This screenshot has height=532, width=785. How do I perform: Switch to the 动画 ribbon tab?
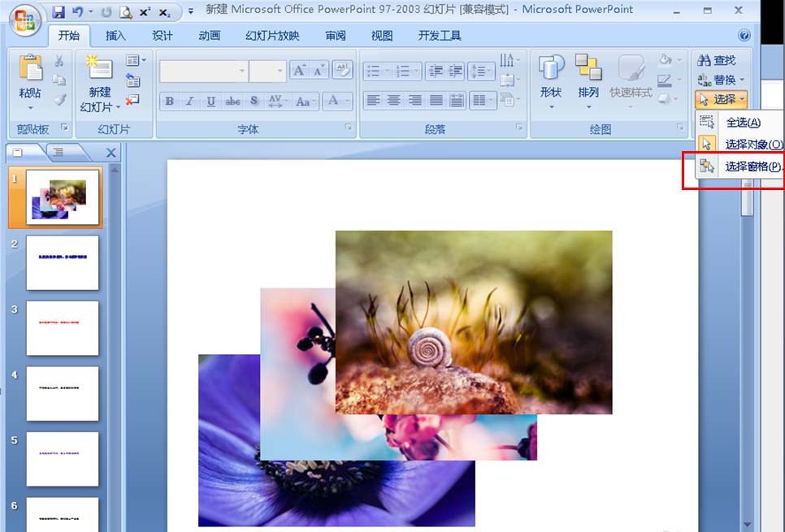210,36
